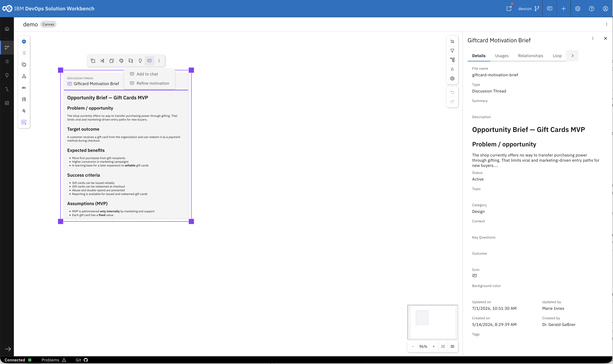Open the list view in canvas palette

click(24, 53)
